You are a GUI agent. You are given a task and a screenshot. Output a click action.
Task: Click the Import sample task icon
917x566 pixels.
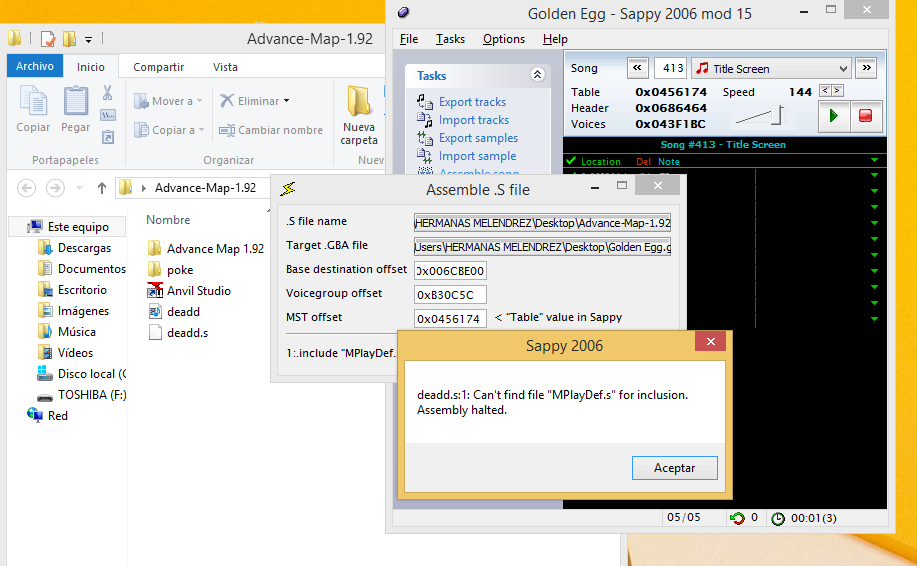coord(424,156)
